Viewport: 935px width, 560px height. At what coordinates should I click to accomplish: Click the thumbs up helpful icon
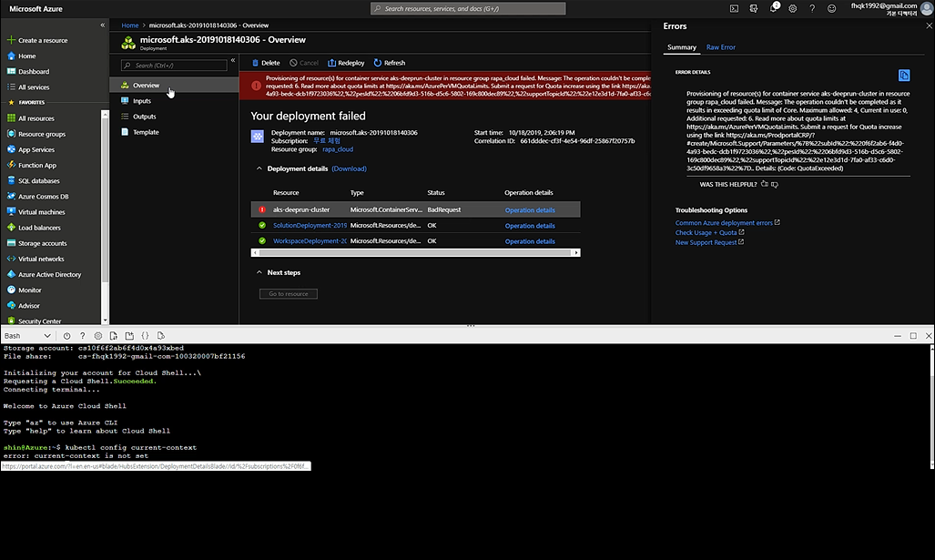pos(765,184)
